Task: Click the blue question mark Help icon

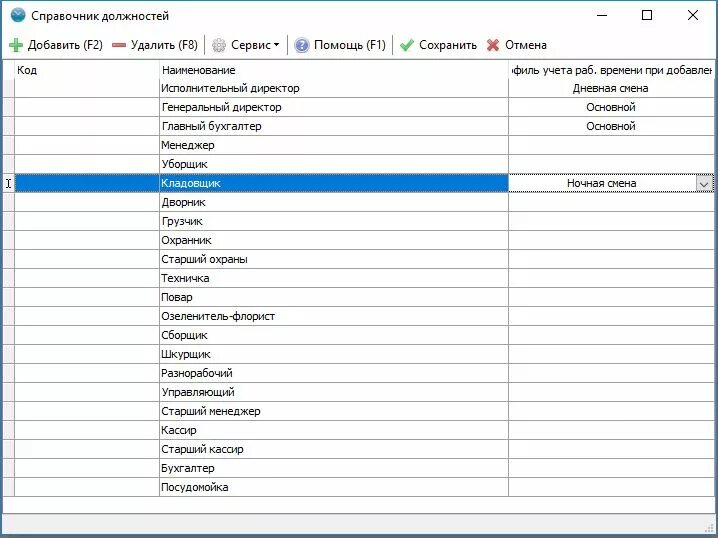Action: [301, 45]
